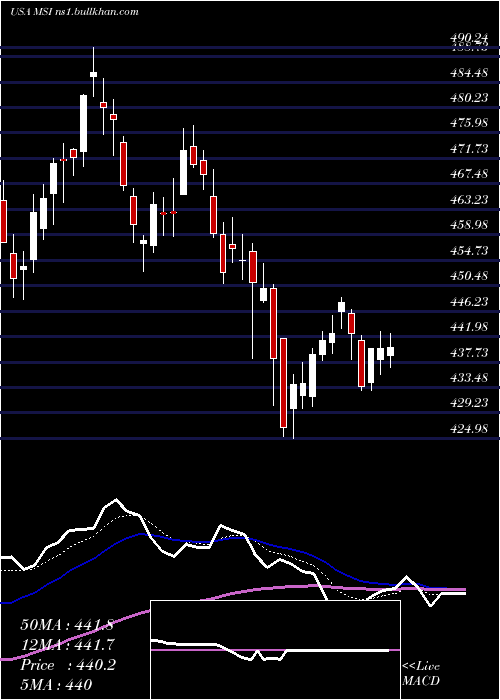Click the 437.73 price axis label
The height and width of the screenshot is (700, 500).
tap(469, 353)
